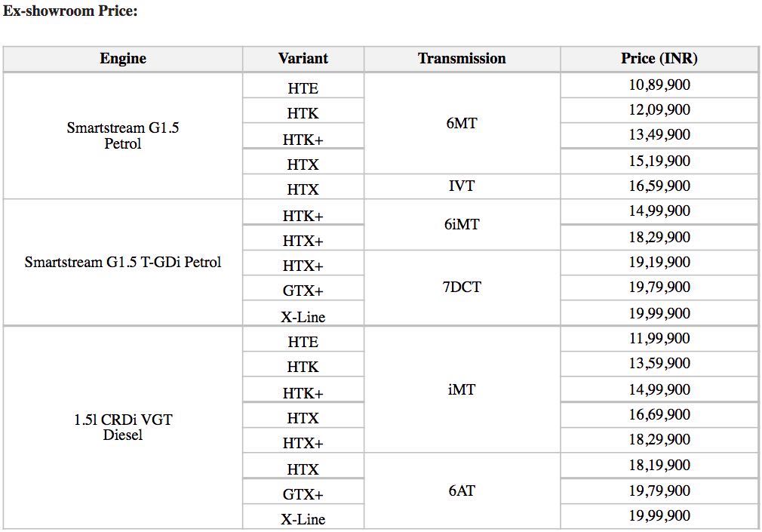The height and width of the screenshot is (532, 762).
Task: Select the 16,69,900 price cell
Action: tap(659, 415)
